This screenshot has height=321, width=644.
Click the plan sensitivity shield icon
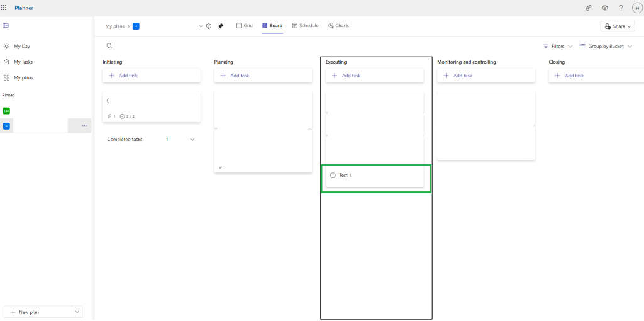[209, 26]
